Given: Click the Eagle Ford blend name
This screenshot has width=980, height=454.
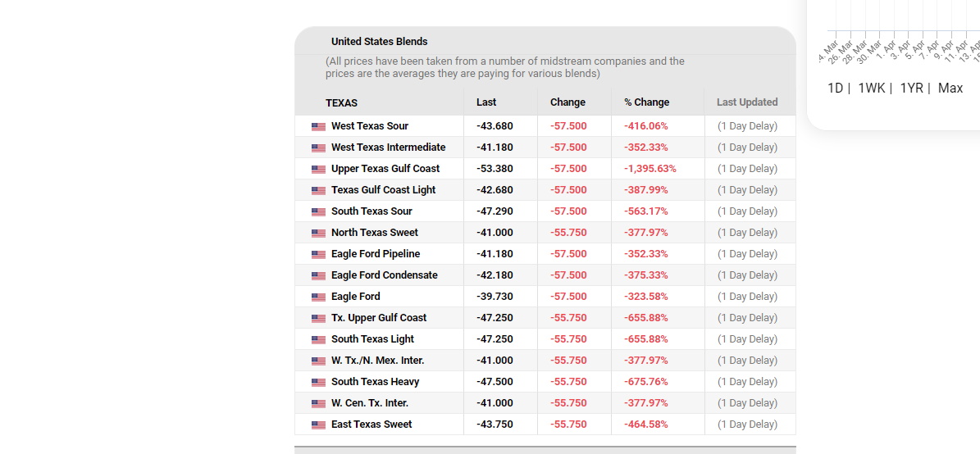Looking at the screenshot, I should [x=355, y=297].
